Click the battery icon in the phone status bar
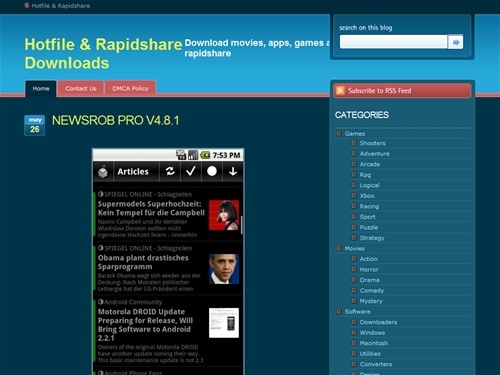 (205, 155)
